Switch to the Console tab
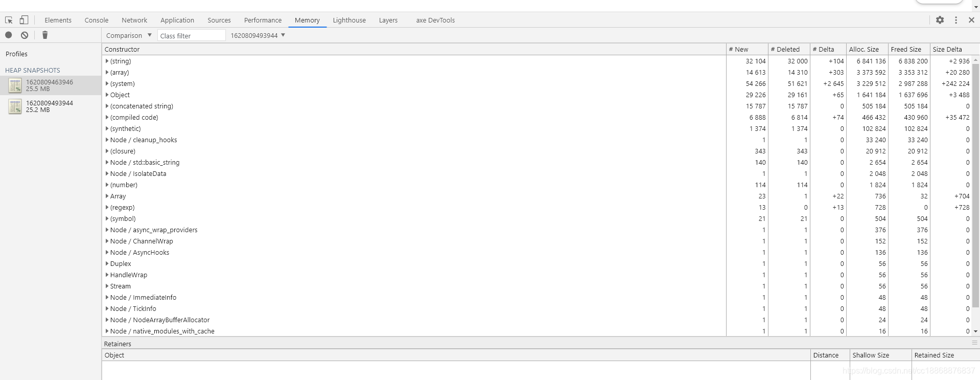980x380 pixels. click(x=97, y=20)
